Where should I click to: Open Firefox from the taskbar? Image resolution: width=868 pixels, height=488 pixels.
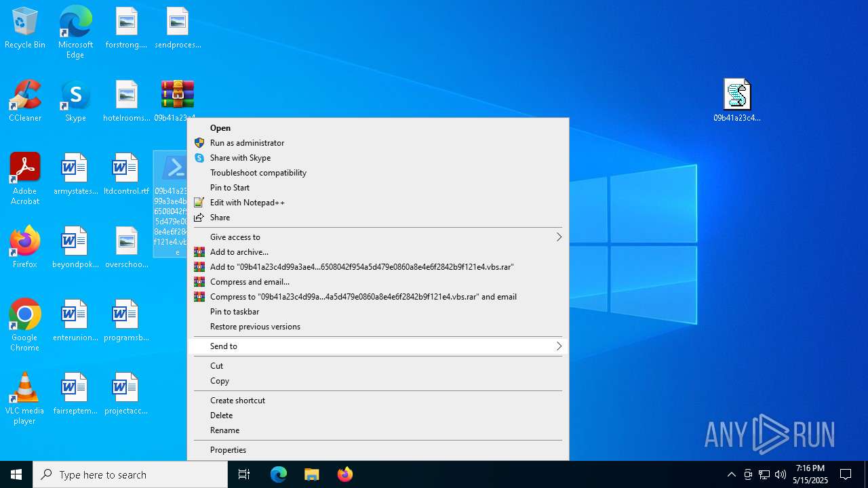[344, 474]
